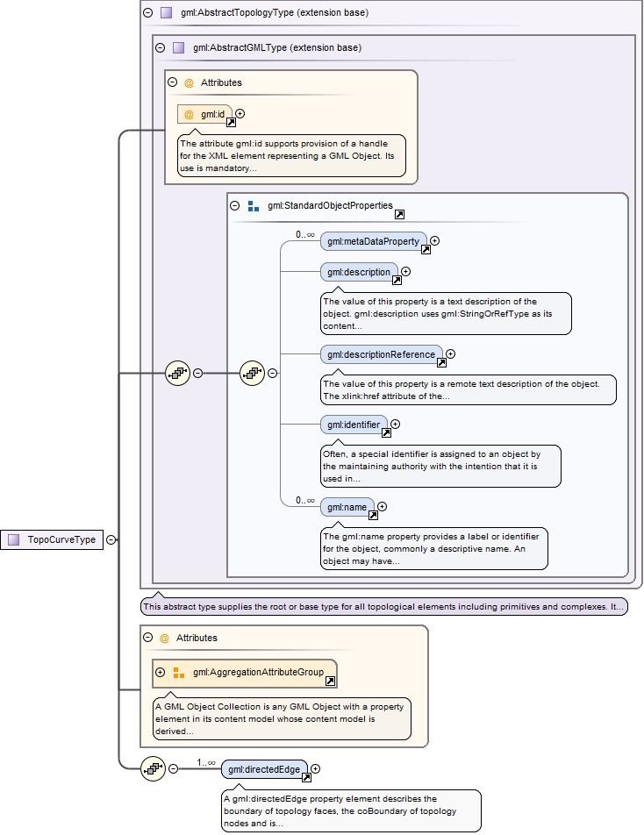Select the gml:description element
Screen dimensions: 644x835
pyautogui.click(x=359, y=272)
